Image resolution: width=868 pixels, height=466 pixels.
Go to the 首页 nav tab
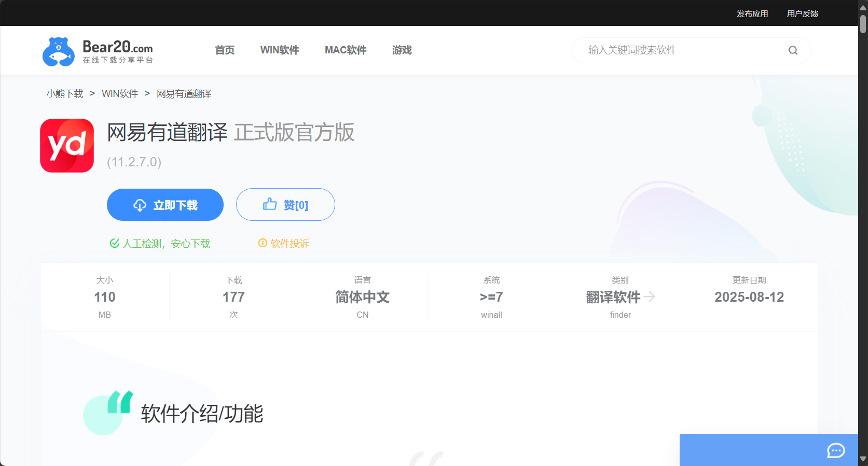[225, 50]
